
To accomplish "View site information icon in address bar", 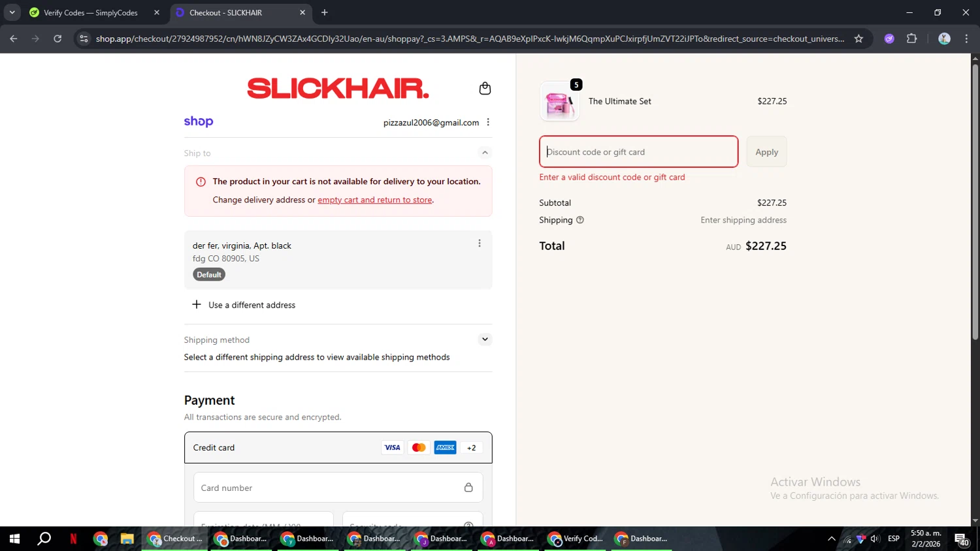I will (x=84, y=39).
